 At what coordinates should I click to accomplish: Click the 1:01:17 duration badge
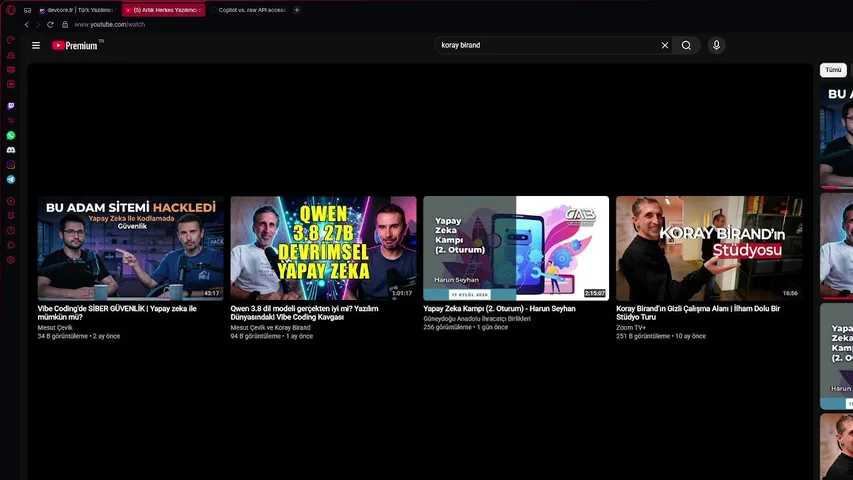pyautogui.click(x=402, y=293)
